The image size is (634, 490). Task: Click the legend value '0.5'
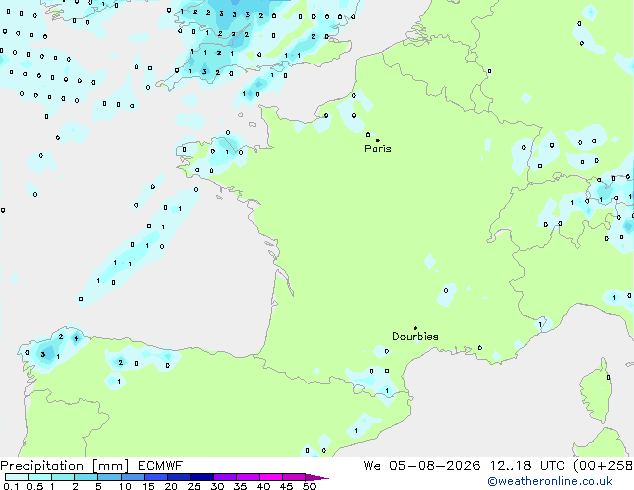pyautogui.click(x=35, y=486)
